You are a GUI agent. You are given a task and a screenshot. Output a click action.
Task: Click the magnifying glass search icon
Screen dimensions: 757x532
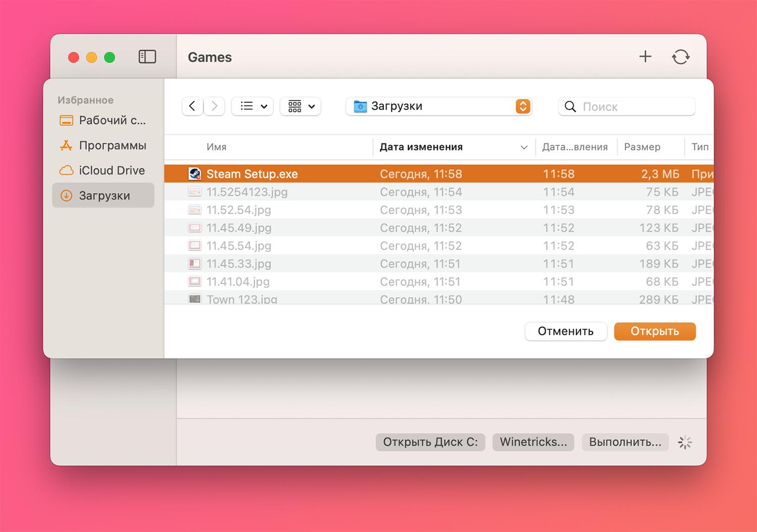[570, 106]
